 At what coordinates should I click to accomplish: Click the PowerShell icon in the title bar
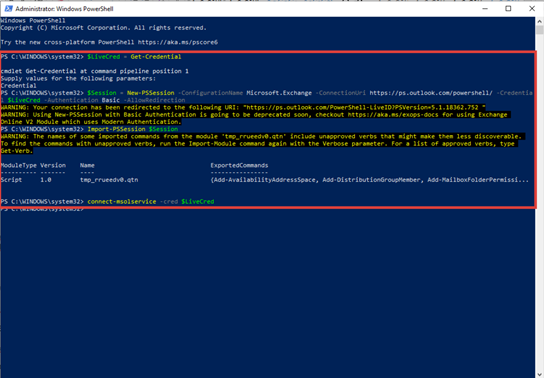coord(8,9)
